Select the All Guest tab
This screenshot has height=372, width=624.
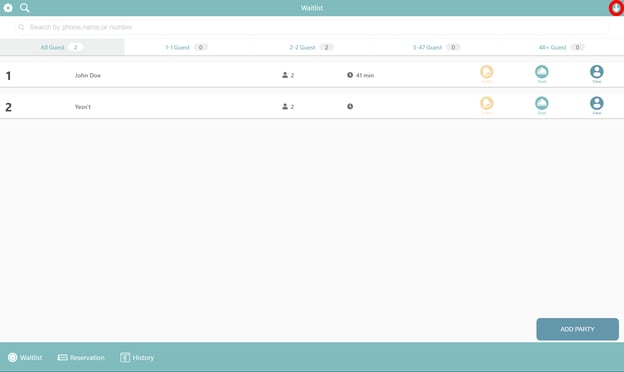62,47
